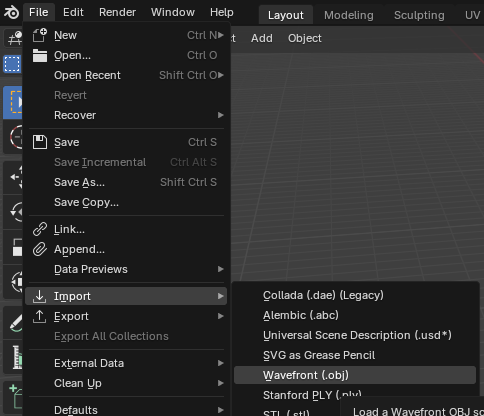Click the Link chain icon
This screenshot has height=416, width=484.
tap(40, 229)
